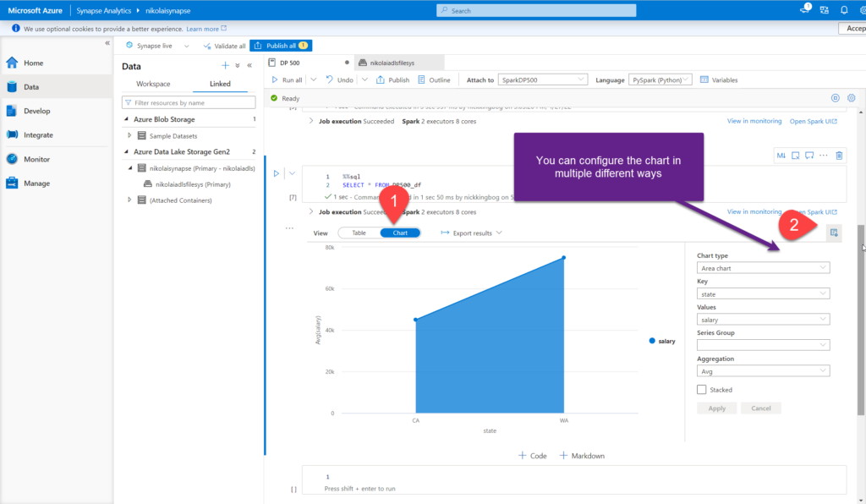Open the cell's more options ellipsis

tap(824, 156)
